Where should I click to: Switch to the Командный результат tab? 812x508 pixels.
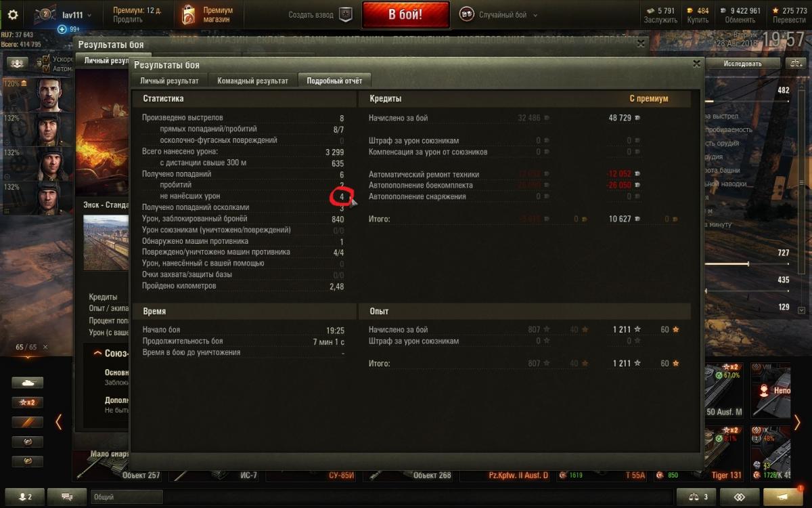pyautogui.click(x=252, y=81)
